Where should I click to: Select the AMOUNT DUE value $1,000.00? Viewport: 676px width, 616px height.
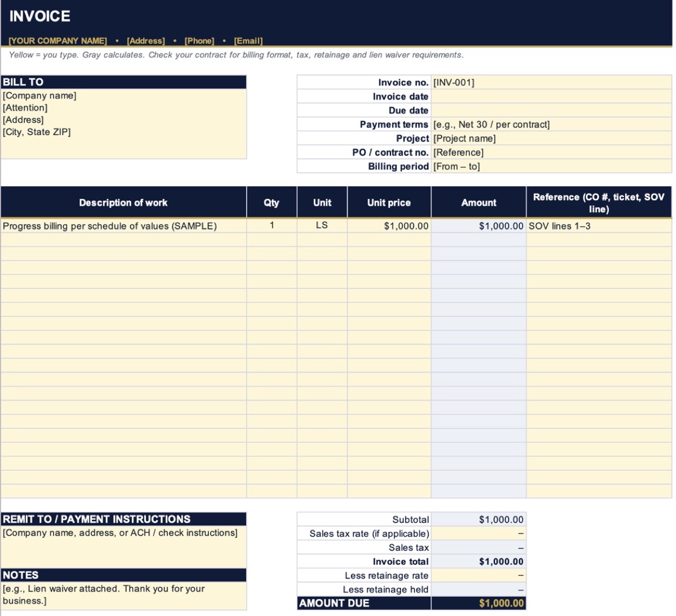pos(479,603)
